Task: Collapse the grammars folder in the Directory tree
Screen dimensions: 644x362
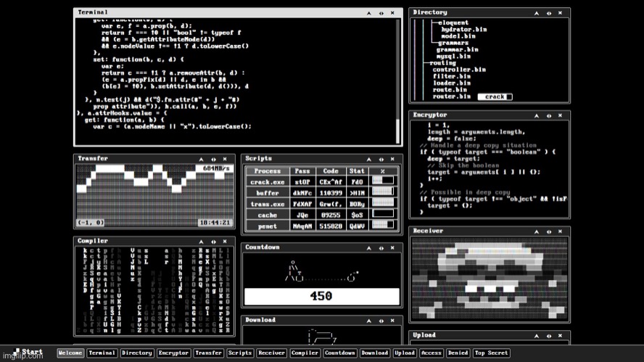Action: (x=453, y=43)
